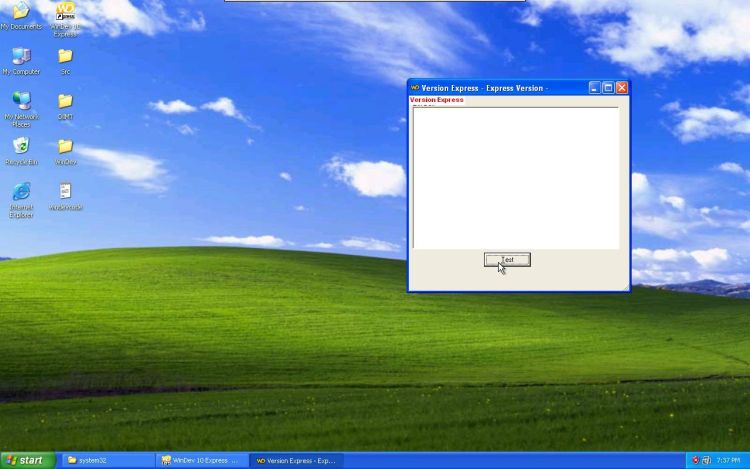Screen dimensions: 750x469
Task: Select the My Documents desktop icon
Action: 21,15
